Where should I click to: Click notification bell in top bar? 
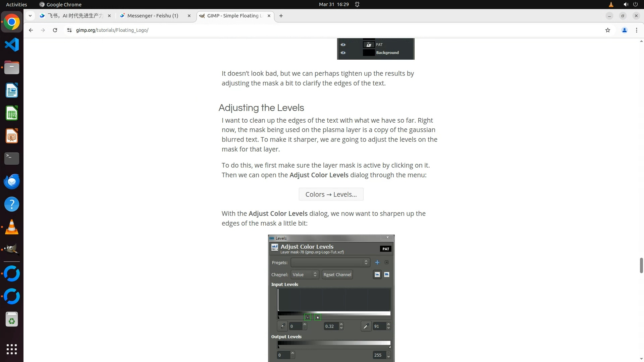(357, 4)
